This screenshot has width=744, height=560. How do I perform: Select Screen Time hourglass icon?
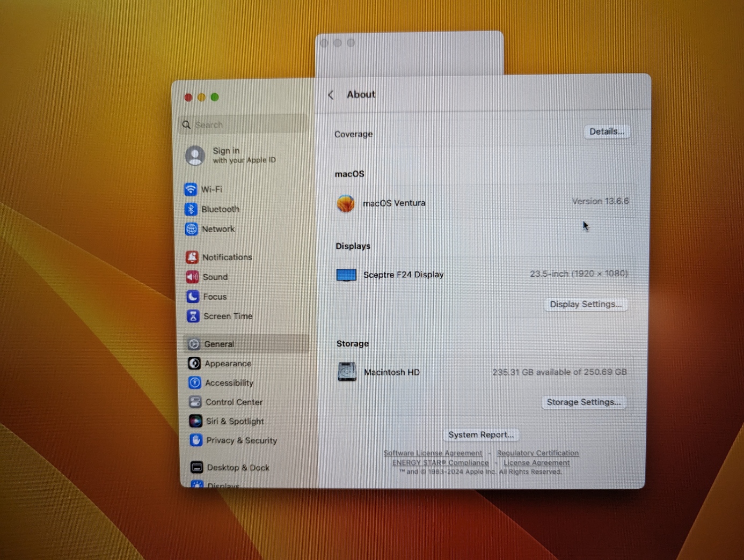click(193, 316)
